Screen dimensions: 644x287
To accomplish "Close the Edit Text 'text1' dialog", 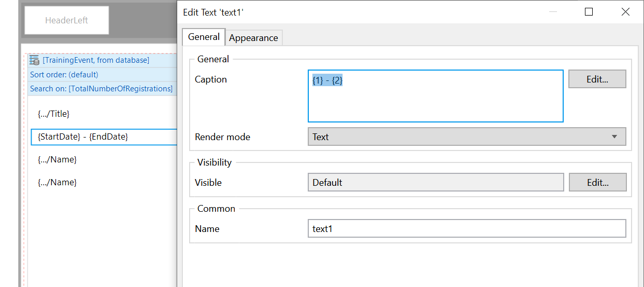I will pyautogui.click(x=625, y=12).
